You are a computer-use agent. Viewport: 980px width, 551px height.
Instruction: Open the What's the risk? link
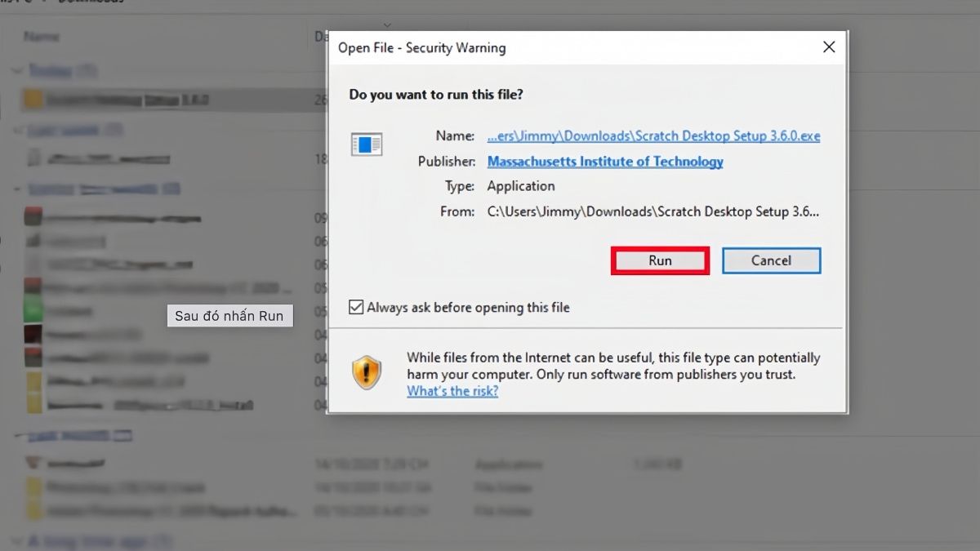click(452, 391)
